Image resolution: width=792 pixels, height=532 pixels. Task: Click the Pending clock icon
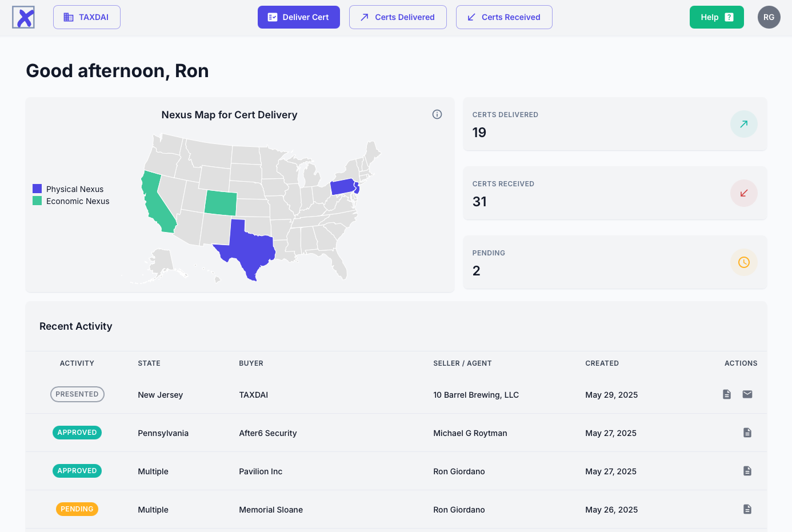pos(743,262)
